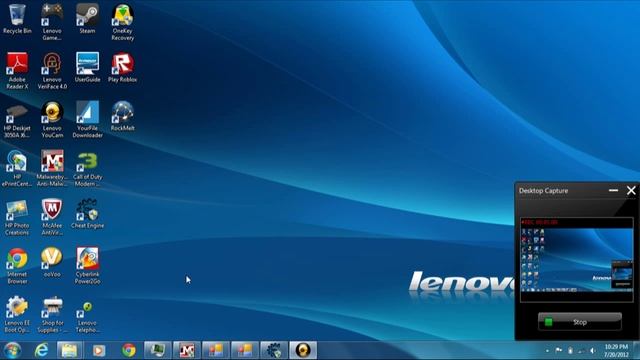The width and height of the screenshot is (640, 360).
Task: Open Action Center flag in system tray
Action: [x=558, y=350]
